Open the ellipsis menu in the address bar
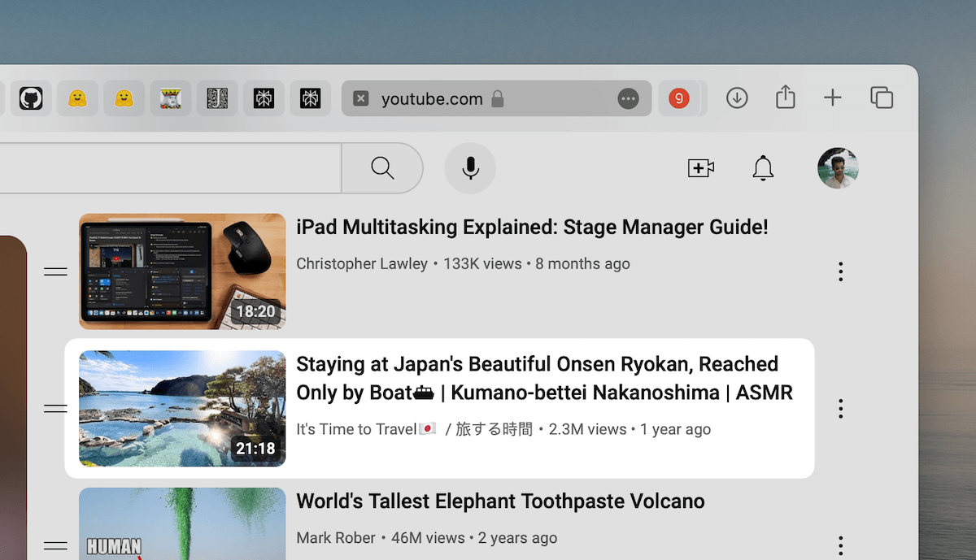 [x=628, y=98]
